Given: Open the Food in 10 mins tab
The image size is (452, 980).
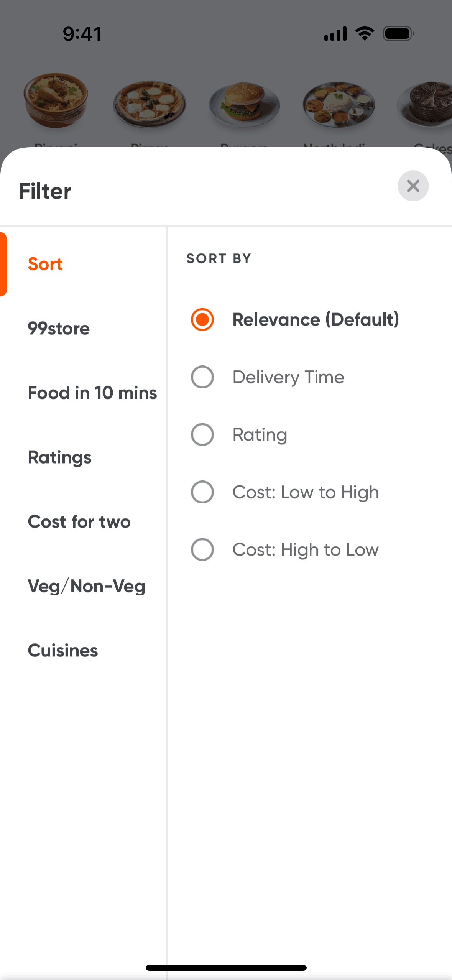Looking at the screenshot, I should tap(92, 393).
